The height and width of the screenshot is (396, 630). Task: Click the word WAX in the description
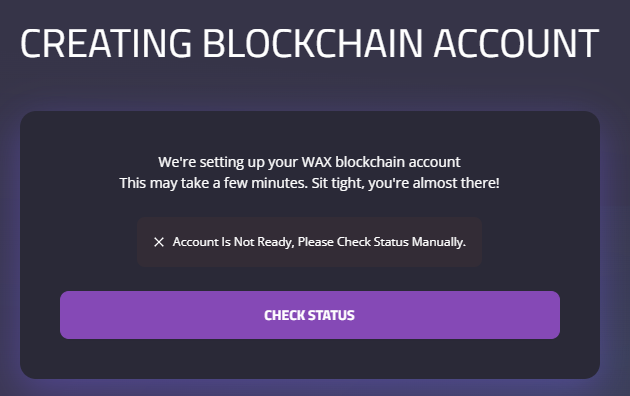[x=317, y=162]
